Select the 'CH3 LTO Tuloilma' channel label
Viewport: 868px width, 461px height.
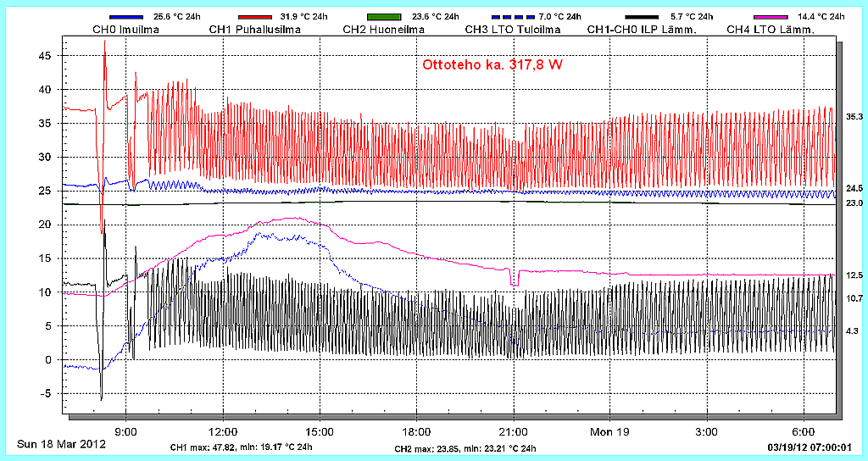point(513,30)
